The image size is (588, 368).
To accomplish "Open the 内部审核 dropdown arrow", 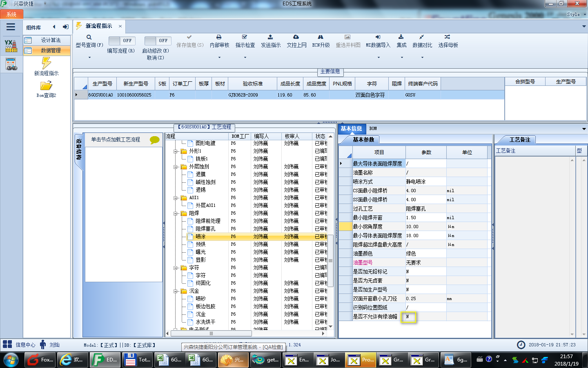I will [x=219, y=58].
